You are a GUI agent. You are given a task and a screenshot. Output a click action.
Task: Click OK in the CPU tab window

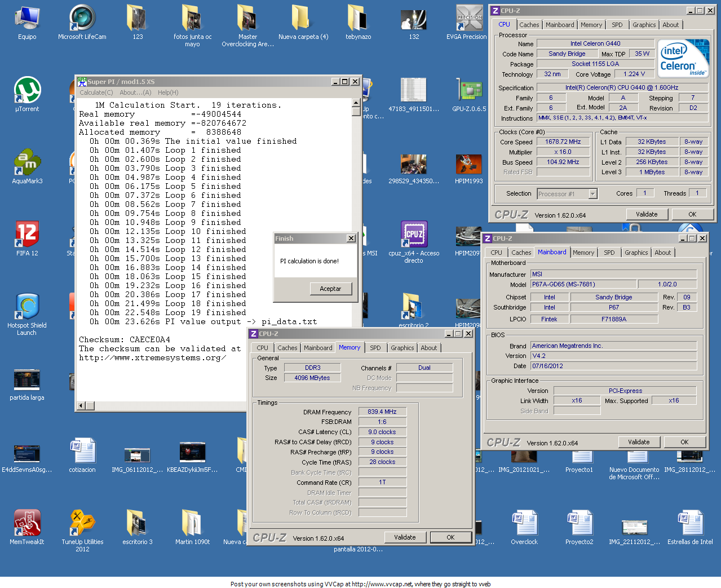[x=692, y=214]
